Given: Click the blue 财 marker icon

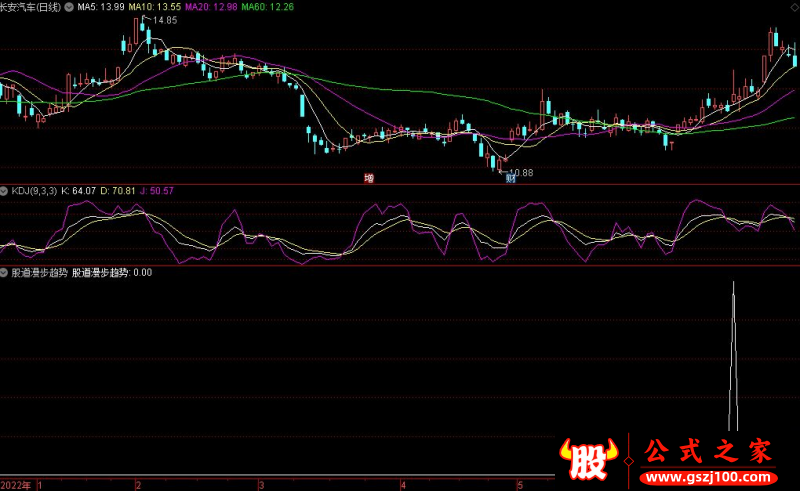Looking at the screenshot, I should pyautogui.click(x=511, y=179).
